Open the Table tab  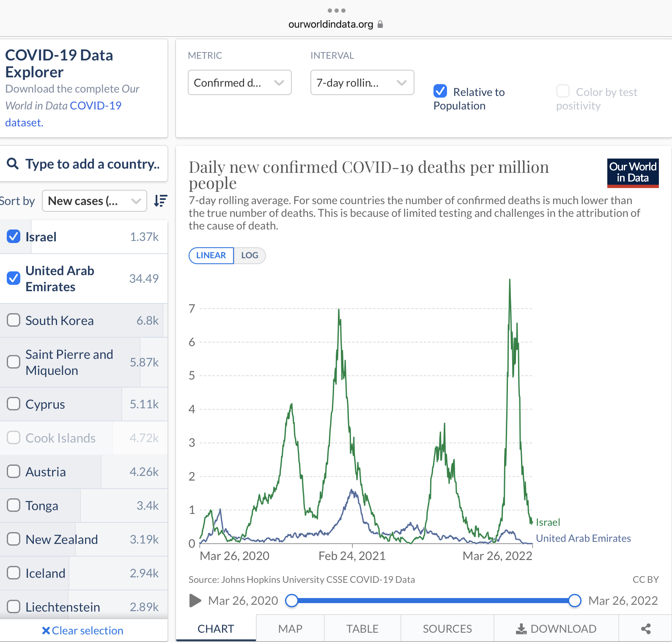point(362,629)
